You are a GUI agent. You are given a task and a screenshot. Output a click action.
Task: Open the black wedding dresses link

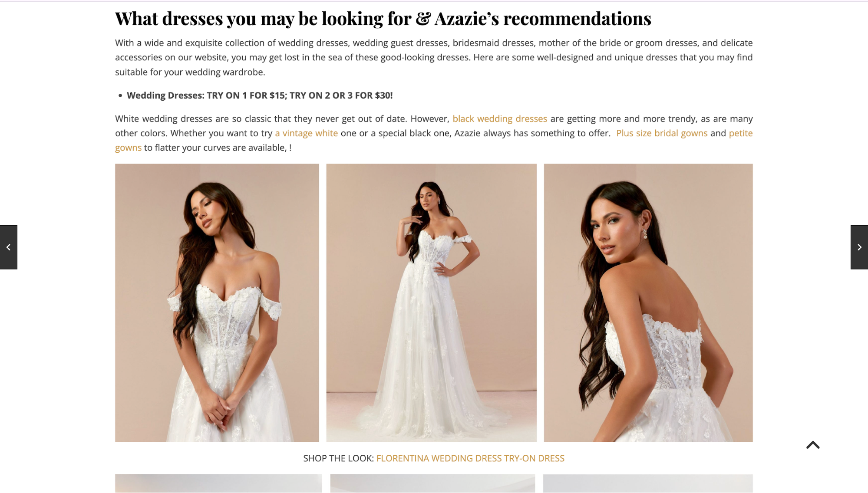point(499,118)
